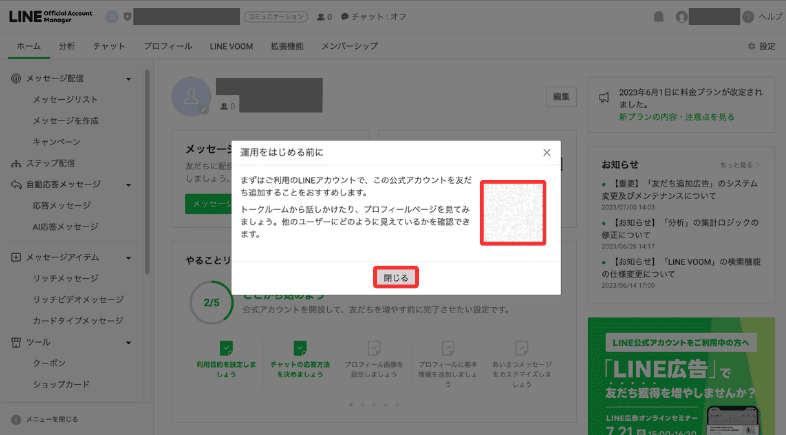
Task: Click the メッセージアイテム plus icon
Action: (x=16, y=258)
